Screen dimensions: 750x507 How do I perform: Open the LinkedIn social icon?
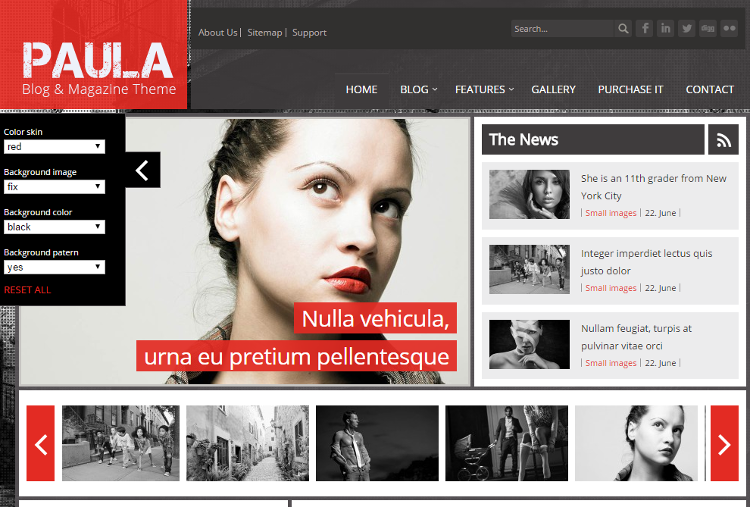(666, 29)
